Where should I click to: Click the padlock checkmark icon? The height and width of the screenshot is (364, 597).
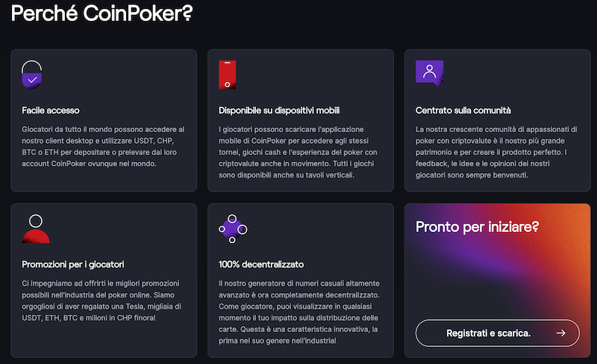point(31,75)
